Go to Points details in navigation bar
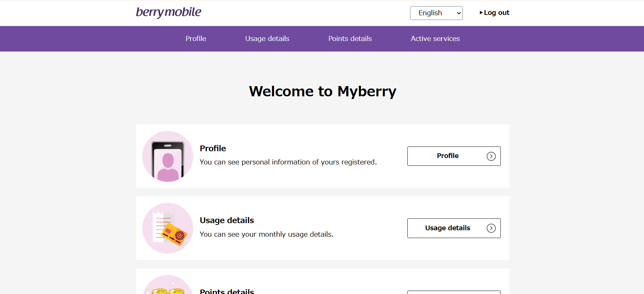Viewport: 644px width, 294px height. pyautogui.click(x=350, y=39)
